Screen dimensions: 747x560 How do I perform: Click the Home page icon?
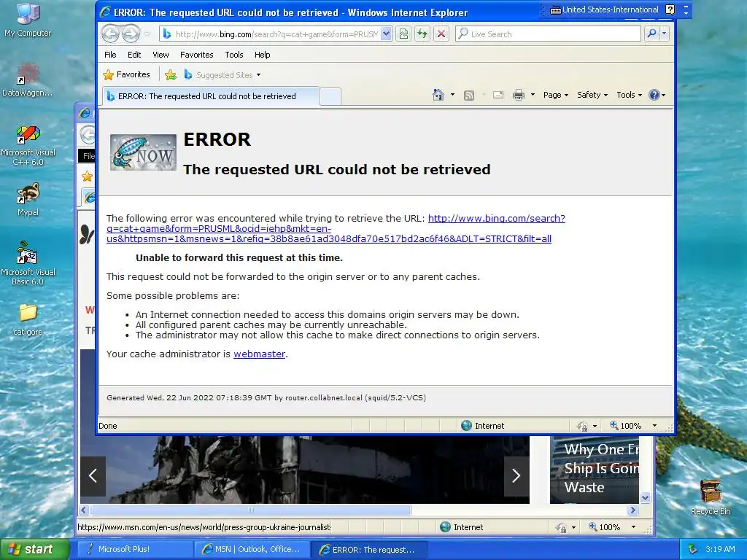coord(438,95)
